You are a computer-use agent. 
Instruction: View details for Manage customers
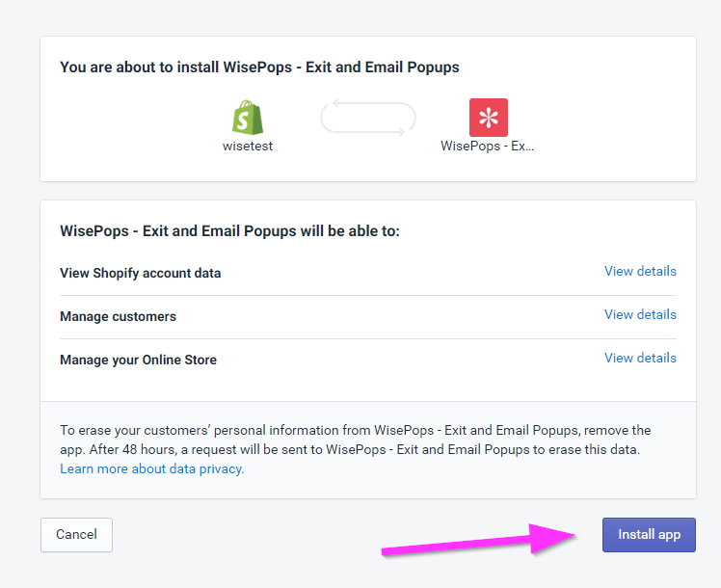point(640,314)
